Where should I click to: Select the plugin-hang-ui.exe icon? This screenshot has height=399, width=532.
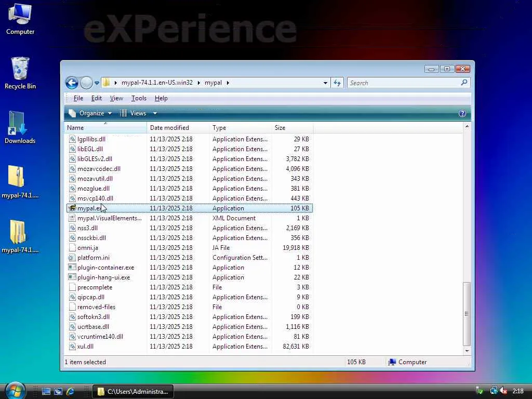[72, 277]
